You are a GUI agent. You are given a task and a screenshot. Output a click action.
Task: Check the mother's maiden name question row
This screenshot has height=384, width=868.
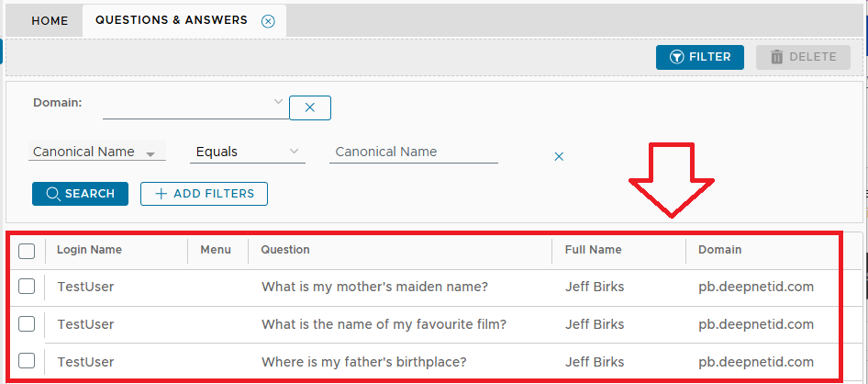point(27,287)
